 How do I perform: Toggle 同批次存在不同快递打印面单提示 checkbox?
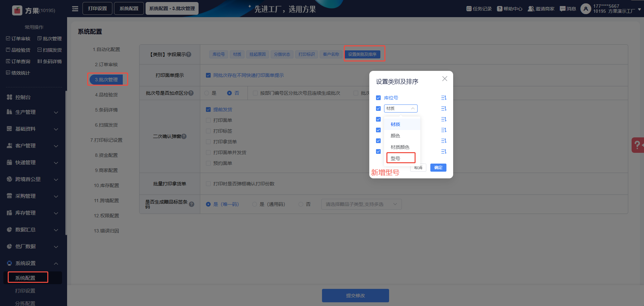tap(208, 75)
